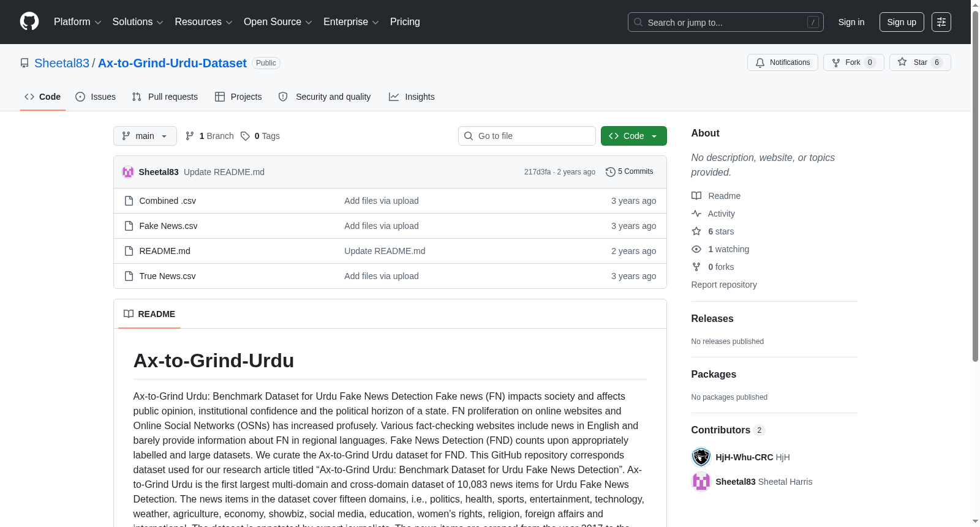This screenshot has height=527, width=980.
Task: Focus the Search or jump to field
Action: point(726,22)
